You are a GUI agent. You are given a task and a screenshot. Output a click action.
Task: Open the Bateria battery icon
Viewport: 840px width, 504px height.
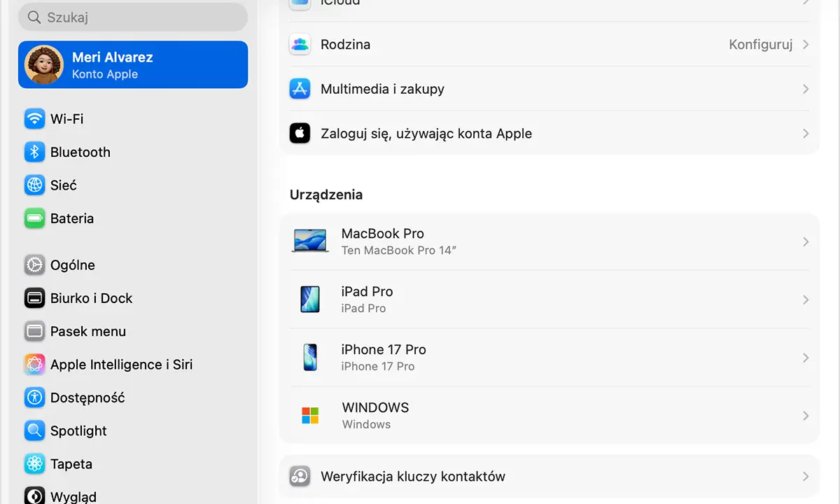coord(34,218)
